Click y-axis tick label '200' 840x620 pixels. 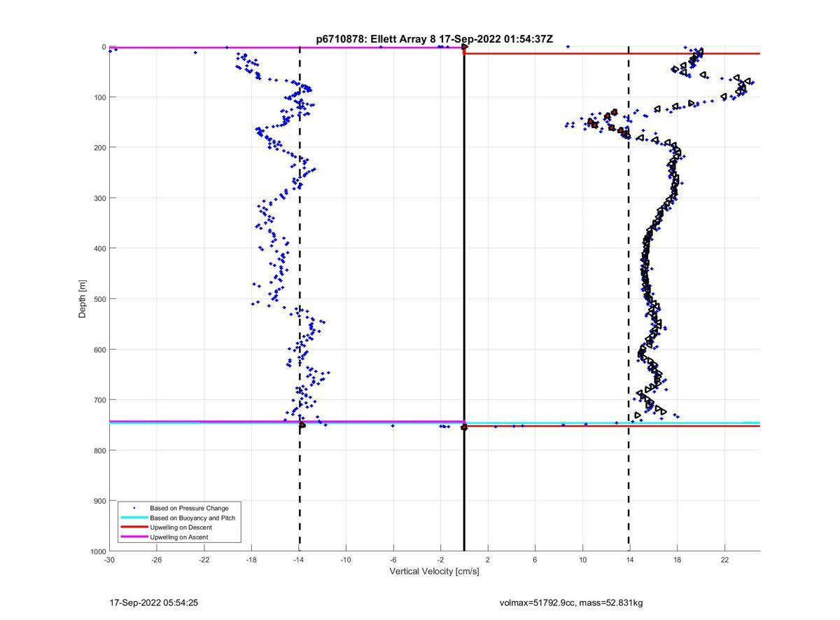point(99,148)
